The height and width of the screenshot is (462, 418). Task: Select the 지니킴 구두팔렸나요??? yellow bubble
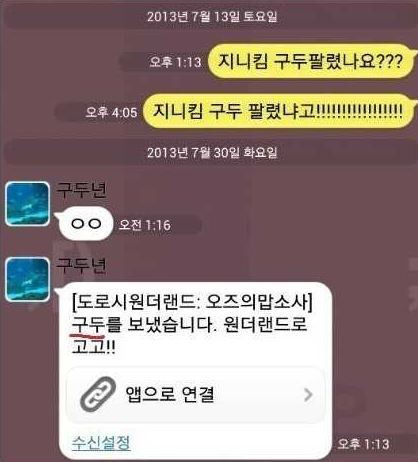coord(312,61)
